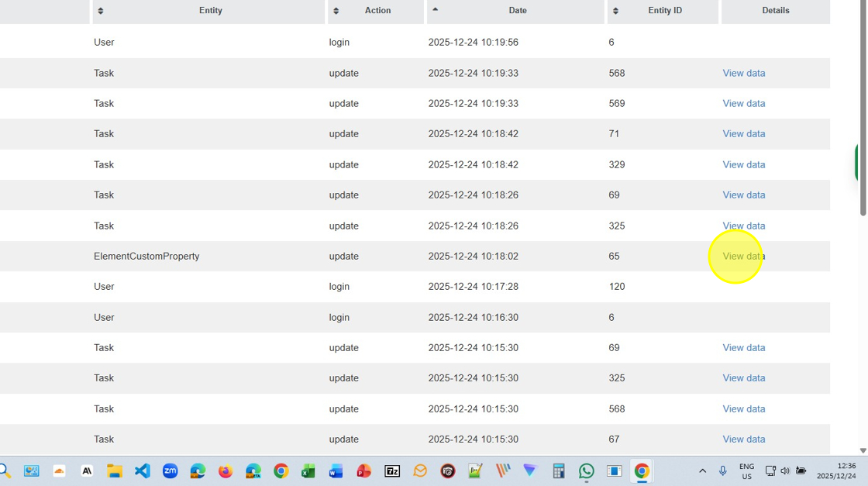Sort the table by Entity ID column

click(x=663, y=11)
